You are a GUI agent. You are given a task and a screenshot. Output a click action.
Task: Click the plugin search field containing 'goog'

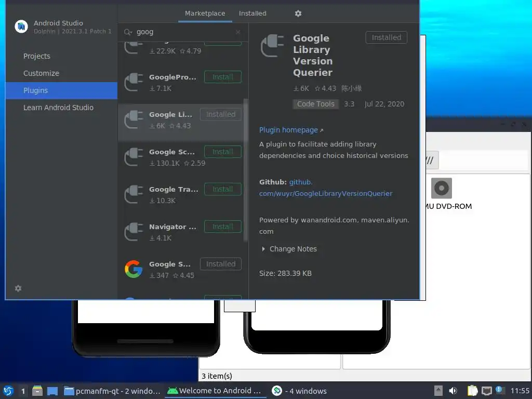tap(183, 32)
